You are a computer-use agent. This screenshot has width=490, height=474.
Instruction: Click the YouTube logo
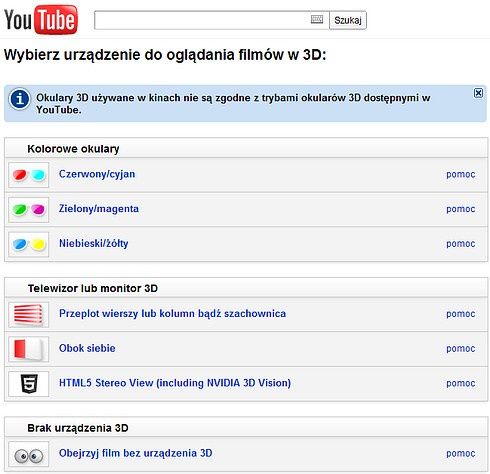click(x=41, y=20)
